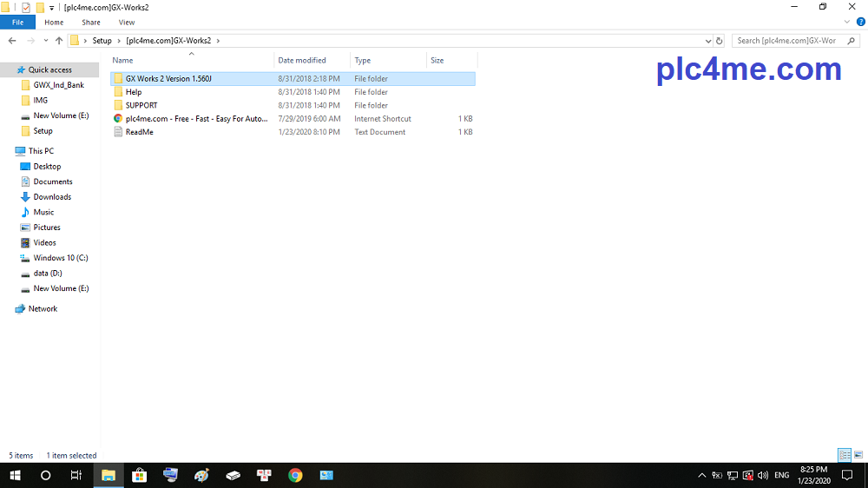This screenshot has width=868, height=488.
Task: Open the network tray icon
Action: pos(733,475)
